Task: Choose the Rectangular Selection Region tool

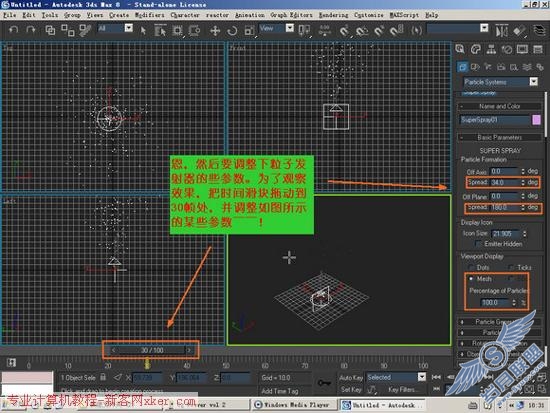Action: tap(178, 31)
